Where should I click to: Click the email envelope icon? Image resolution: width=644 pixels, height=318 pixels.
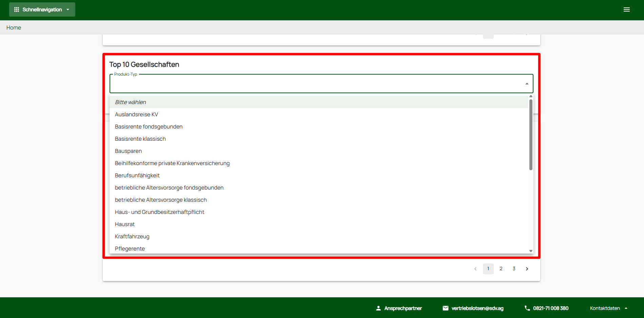coord(446,308)
